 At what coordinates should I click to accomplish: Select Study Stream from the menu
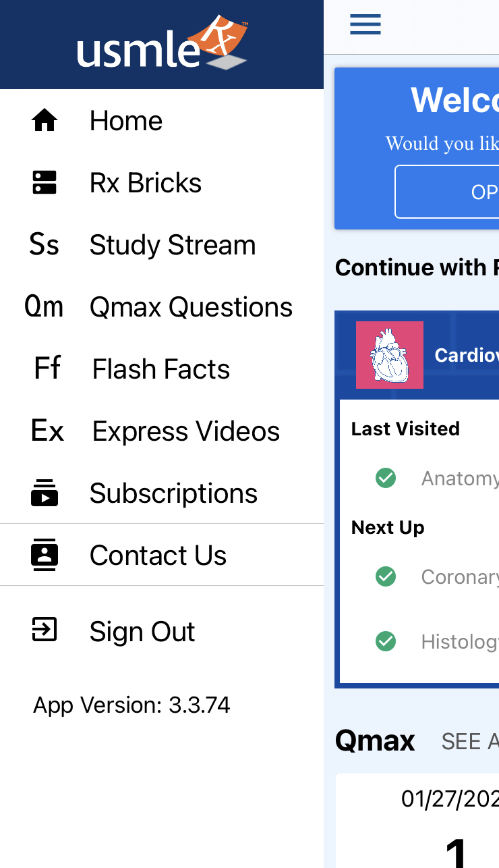tap(172, 244)
